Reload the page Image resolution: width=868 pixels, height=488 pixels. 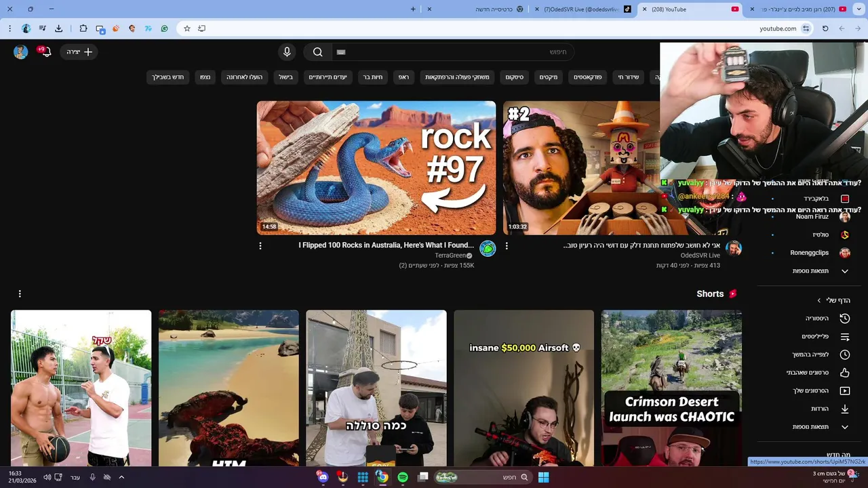click(825, 28)
